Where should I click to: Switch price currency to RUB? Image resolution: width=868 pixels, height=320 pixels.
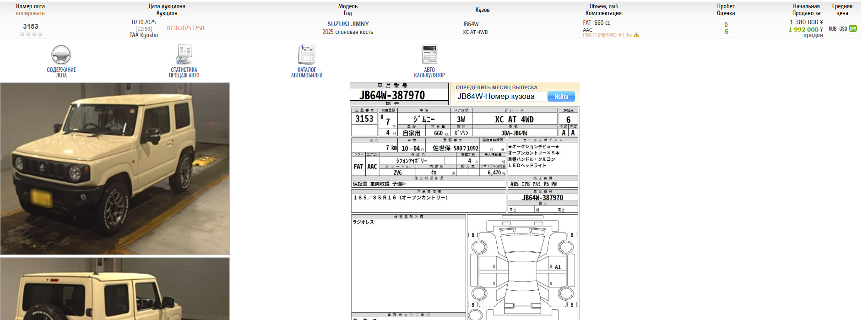pos(832,29)
